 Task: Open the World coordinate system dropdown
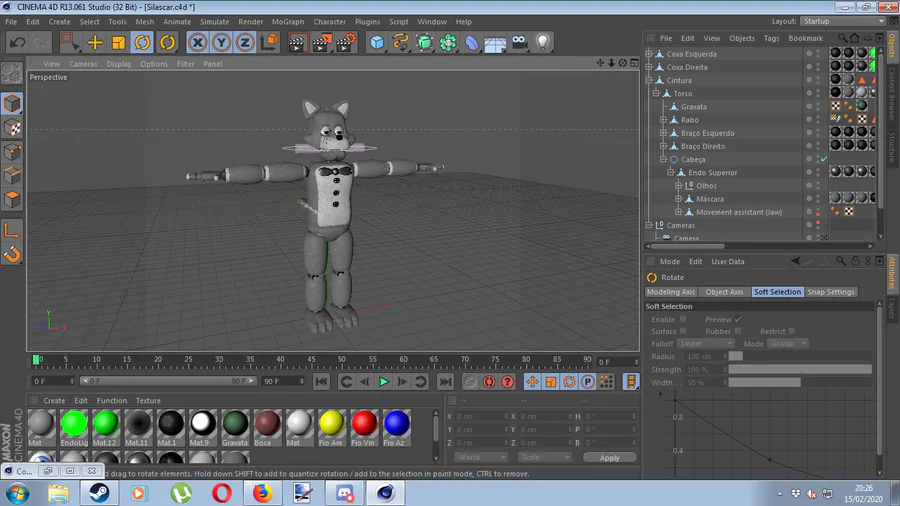point(481,457)
